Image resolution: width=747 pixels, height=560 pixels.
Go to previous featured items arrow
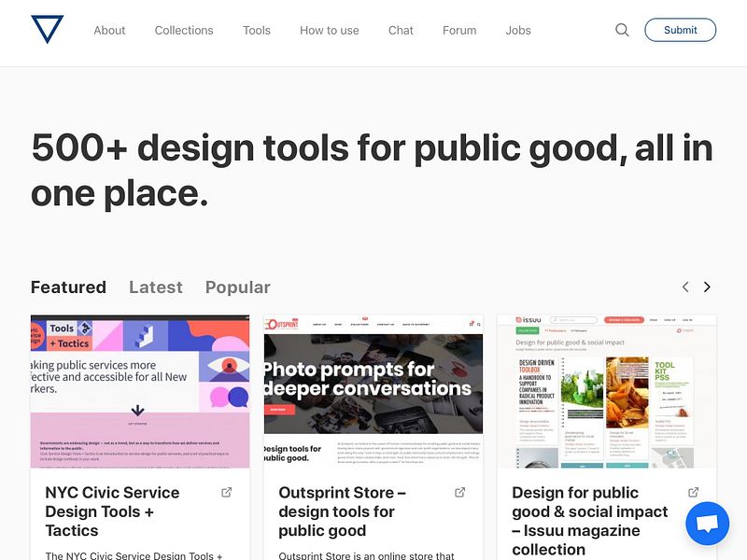coord(685,287)
